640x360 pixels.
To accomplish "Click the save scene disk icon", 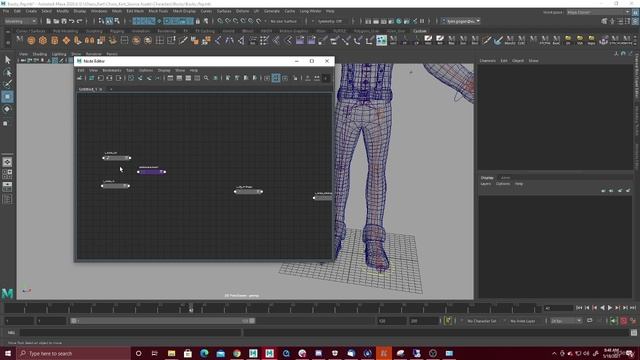I will [64, 21].
